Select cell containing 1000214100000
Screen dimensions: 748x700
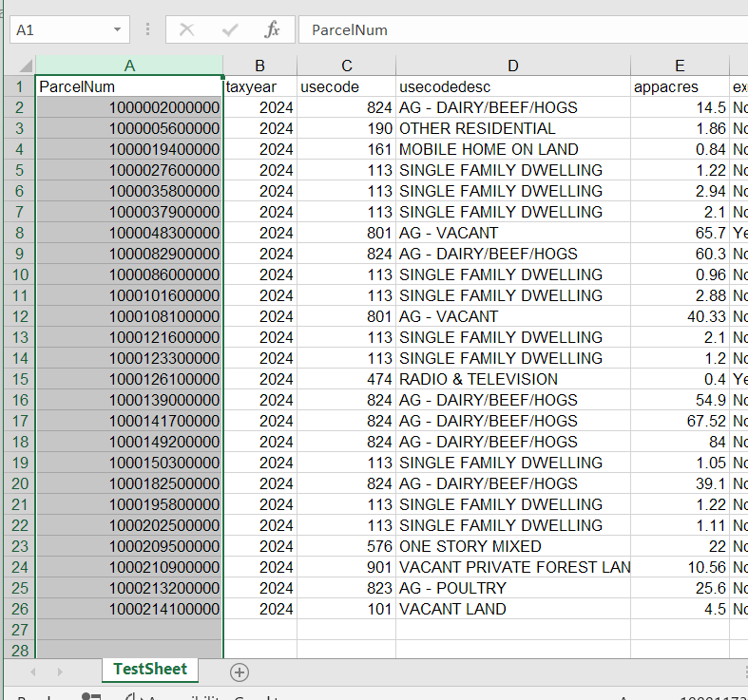point(129,610)
